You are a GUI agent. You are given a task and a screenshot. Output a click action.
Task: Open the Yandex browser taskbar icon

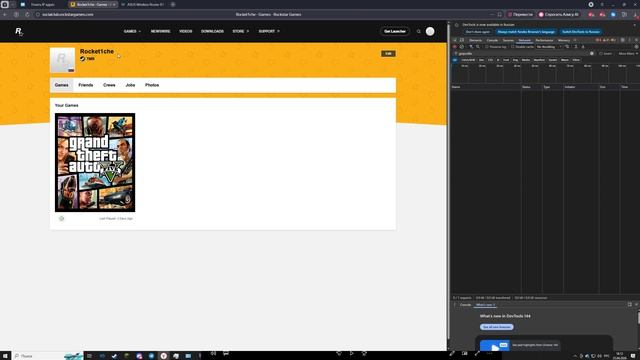[x=164, y=356]
